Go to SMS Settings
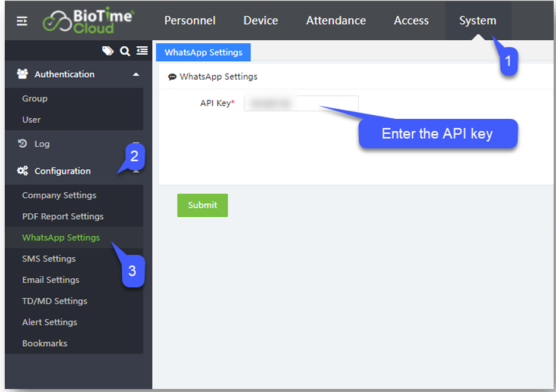 pos(49,259)
